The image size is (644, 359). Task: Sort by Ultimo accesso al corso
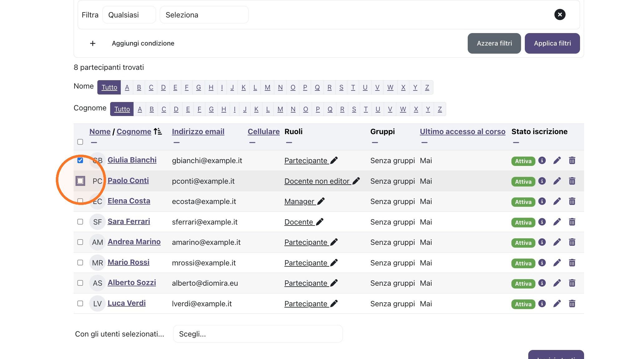tap(462, 132)
